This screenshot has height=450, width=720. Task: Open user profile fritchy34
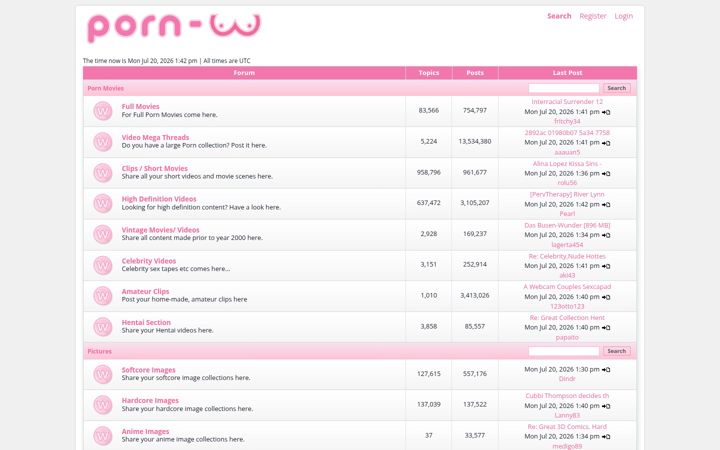tap(567, 122)
